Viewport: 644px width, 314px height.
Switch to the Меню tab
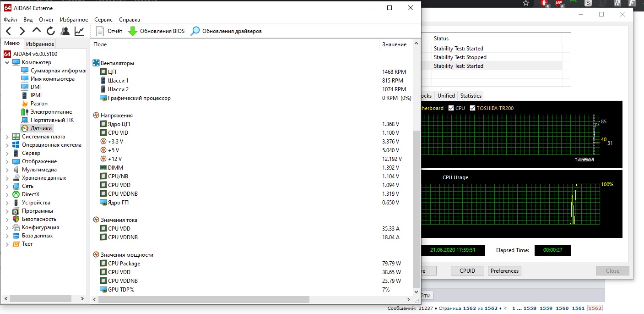coord(12,44)
